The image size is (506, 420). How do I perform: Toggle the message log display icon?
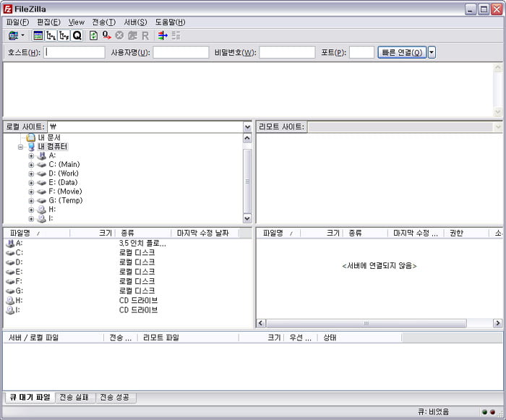point(38,35)
